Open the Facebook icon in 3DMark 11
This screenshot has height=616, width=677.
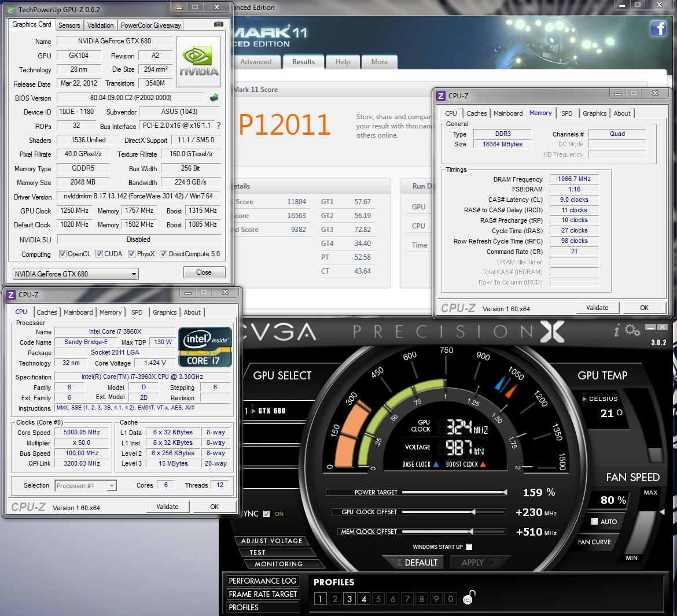point(658,28)
